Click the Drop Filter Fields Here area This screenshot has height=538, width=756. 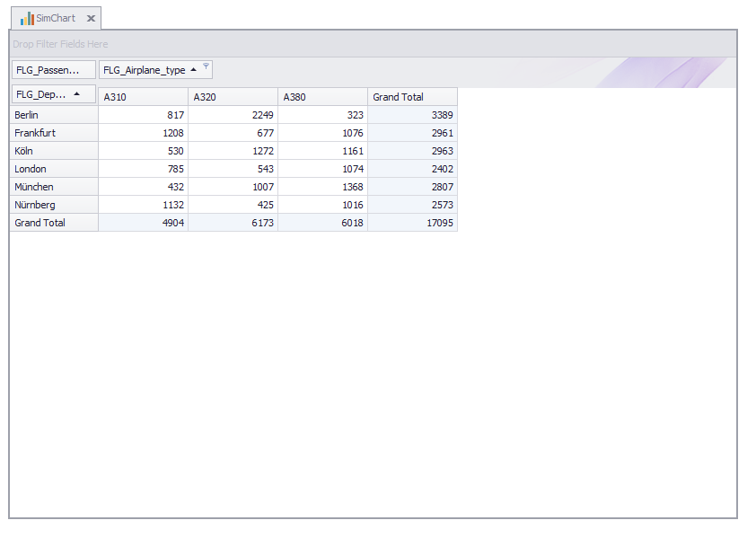tap(373, 44)
